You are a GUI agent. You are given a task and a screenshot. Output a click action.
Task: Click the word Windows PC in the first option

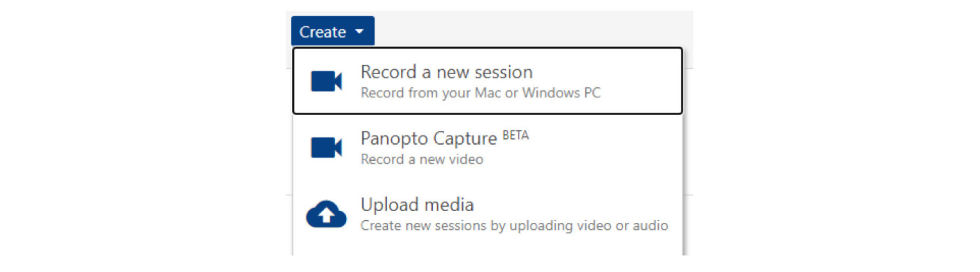coord(561,93)
